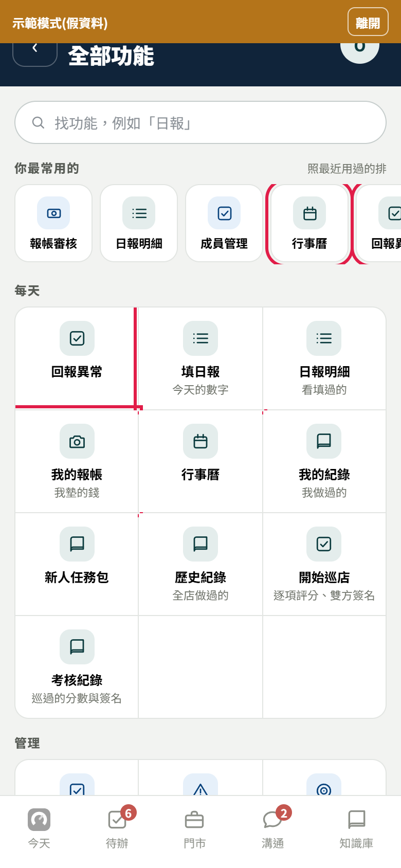Click the search magnifier icon
Image resolution: width=401 pixels, height=868 pixels.
tap(38, 122)
